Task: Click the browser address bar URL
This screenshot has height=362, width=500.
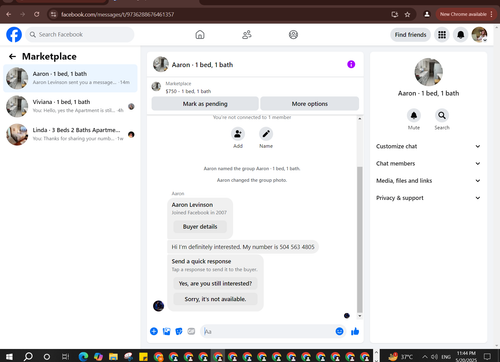Action: pyautogui.click(x=117, y=14)
